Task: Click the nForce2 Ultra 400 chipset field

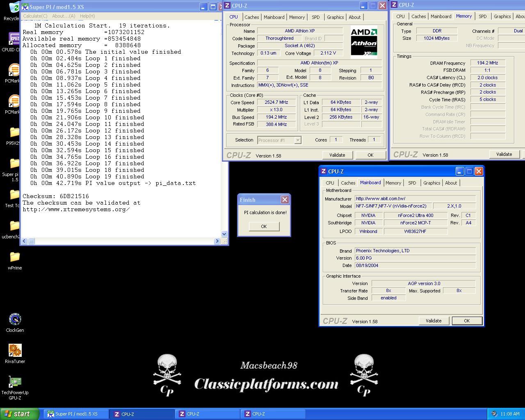Action: (415, 215)
